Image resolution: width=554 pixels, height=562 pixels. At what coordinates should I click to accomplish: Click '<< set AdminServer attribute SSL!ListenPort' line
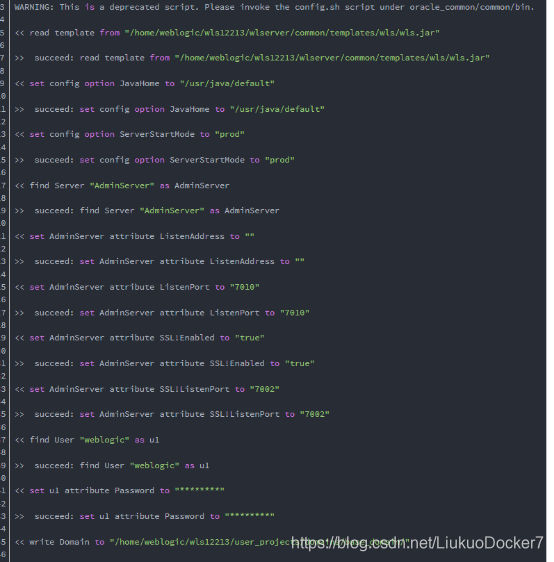coord(147,389)
